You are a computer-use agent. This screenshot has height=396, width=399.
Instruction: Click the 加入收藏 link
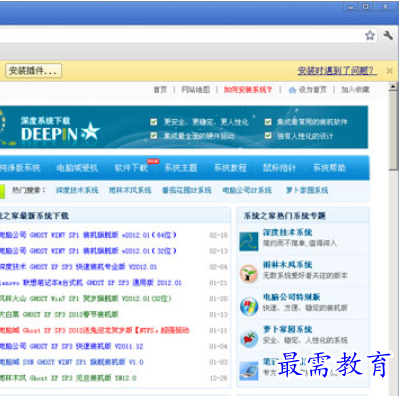pyautogui.click(x=355, y=90)
